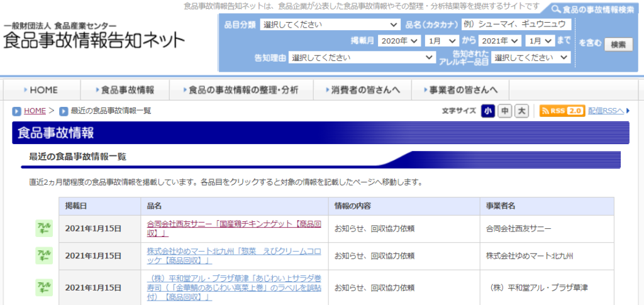Open the 食品事故情報 navigation tab
This screenshot has width=644, height=305.
(x=125, y=90)
